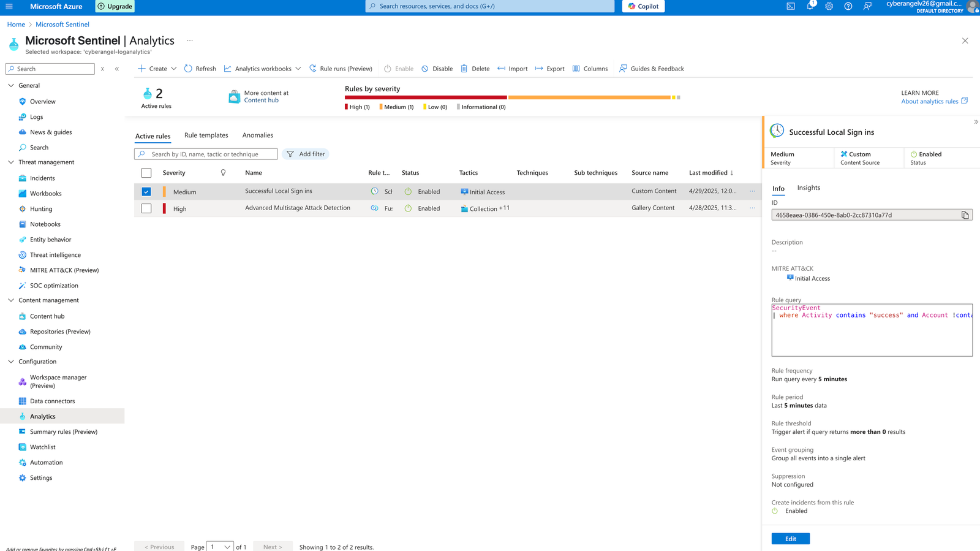
Task: Open Automation in sidebar
Action: point(46,463)
